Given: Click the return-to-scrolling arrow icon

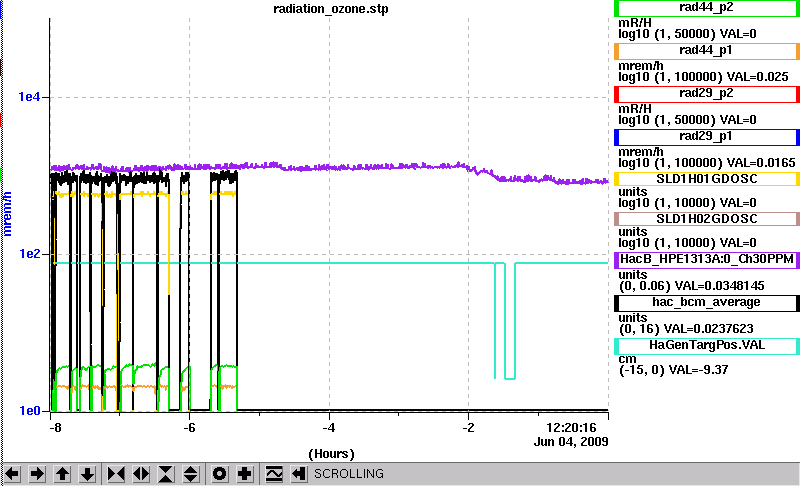Looking at the screenshot, I should point(298,474).
